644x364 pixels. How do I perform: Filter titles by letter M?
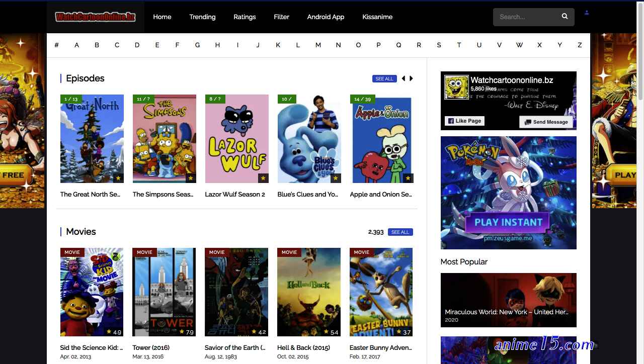(318, 45)
